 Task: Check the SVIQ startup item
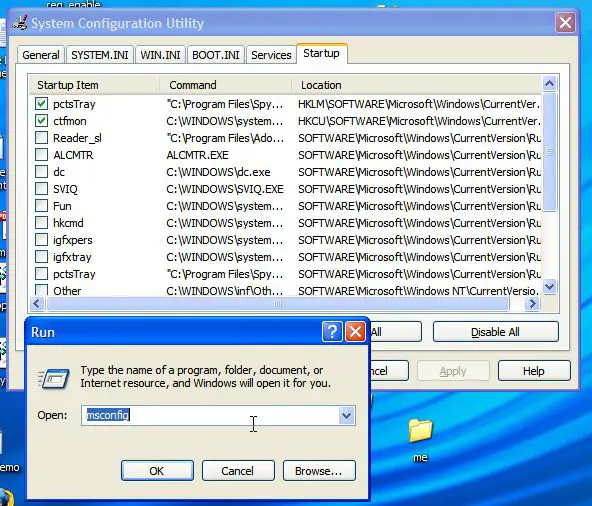point(41,188)
